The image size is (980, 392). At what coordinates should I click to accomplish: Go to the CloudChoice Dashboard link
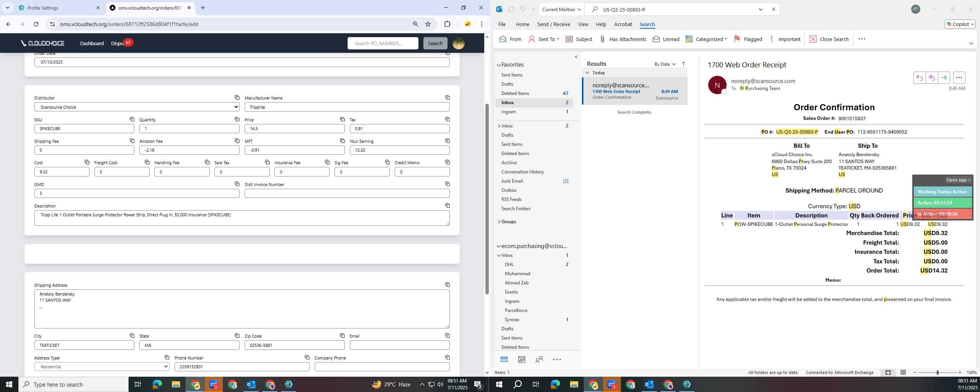(x=92, y=43)
